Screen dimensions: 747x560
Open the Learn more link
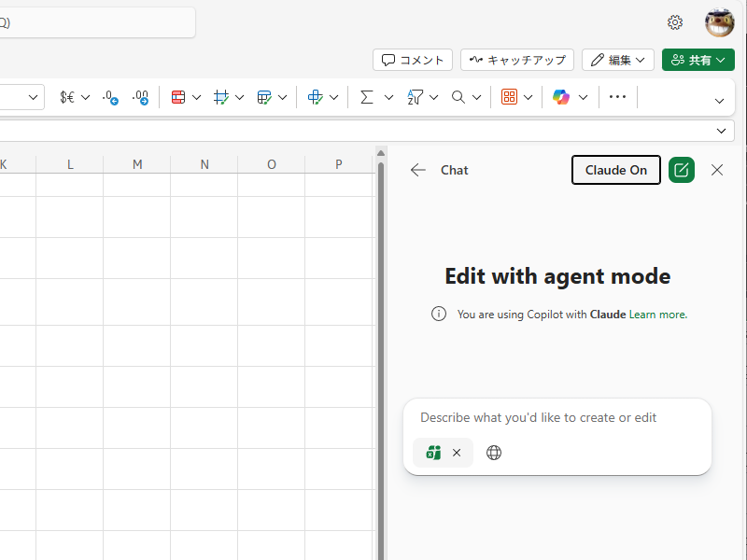658,315
